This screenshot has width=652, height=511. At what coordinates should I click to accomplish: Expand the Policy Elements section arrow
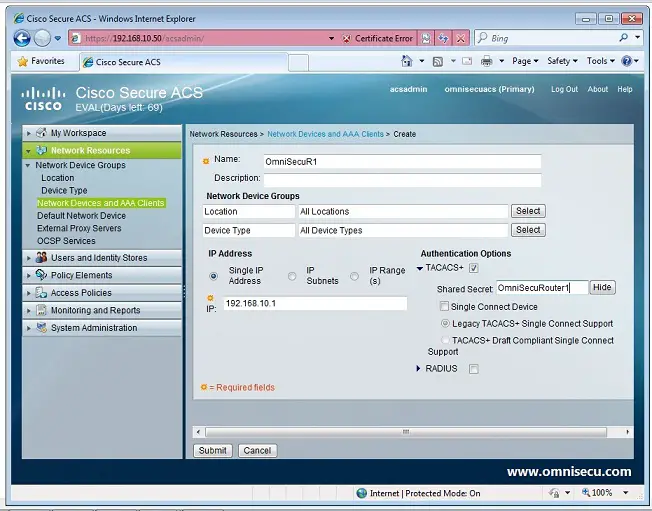click(29, 276)
